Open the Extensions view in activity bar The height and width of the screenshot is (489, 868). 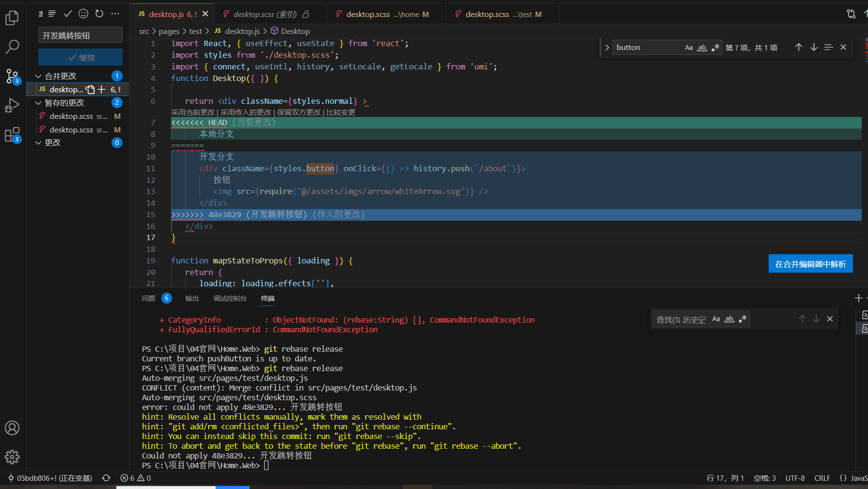pos(12,134)
